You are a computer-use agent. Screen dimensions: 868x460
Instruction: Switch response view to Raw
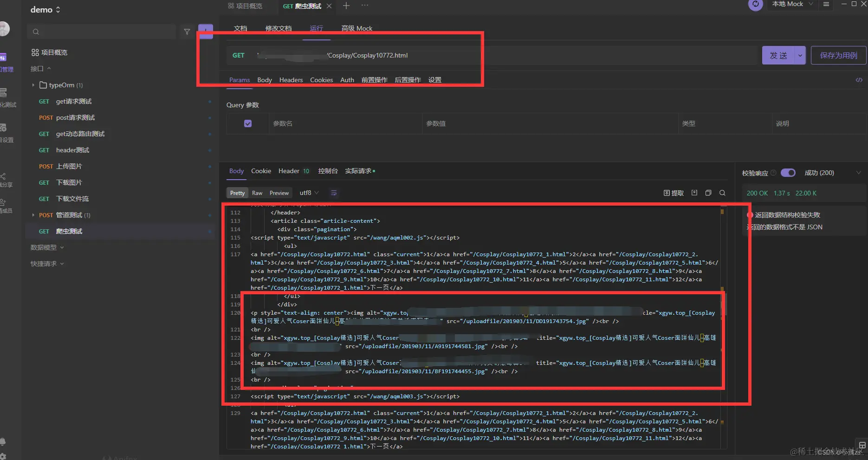pos(257,193)
